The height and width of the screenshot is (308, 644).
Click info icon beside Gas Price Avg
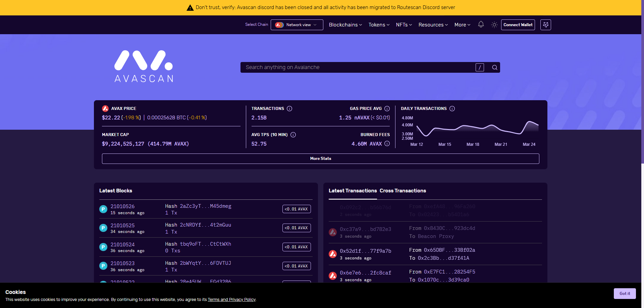(387, 109)
